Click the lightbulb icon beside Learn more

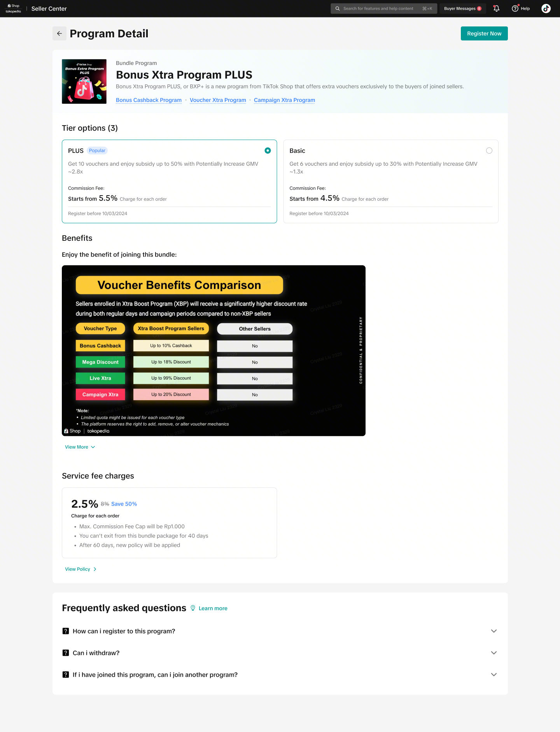(x=193, y=608)
